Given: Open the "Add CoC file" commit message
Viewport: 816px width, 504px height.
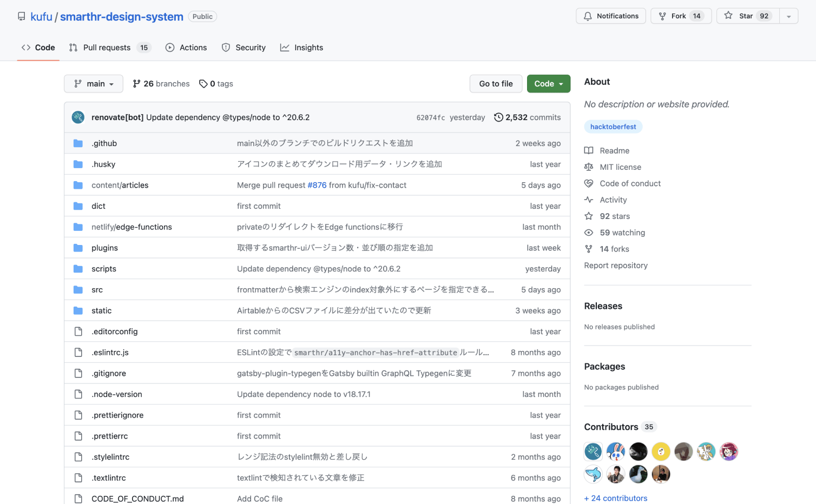Looking at the screenshot, I should tap(260, 499).
